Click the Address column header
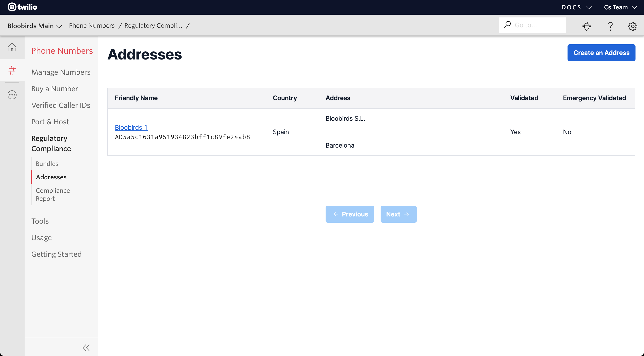 coord(338,98)
